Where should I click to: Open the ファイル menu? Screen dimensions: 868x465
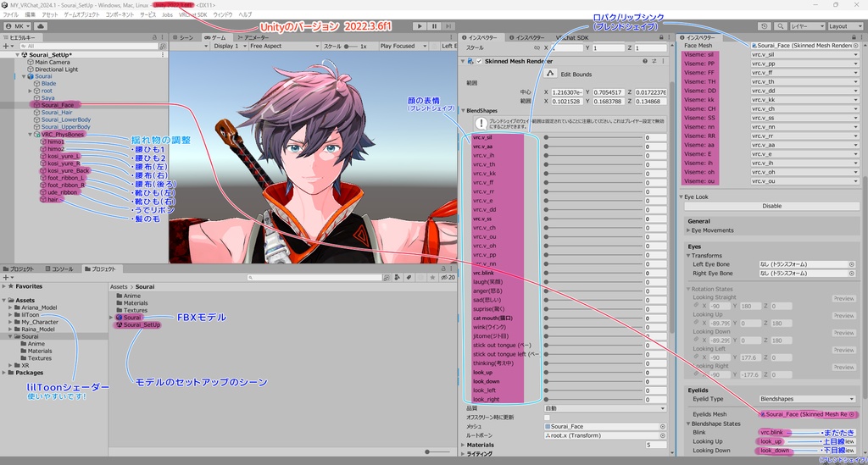pyautogui.click(x=10, y=15)
